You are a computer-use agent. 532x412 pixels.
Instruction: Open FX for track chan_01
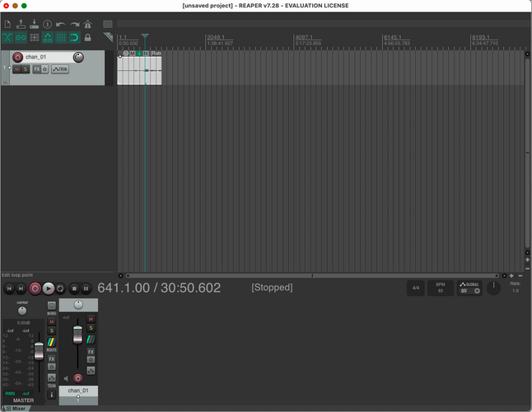point(36,69)
